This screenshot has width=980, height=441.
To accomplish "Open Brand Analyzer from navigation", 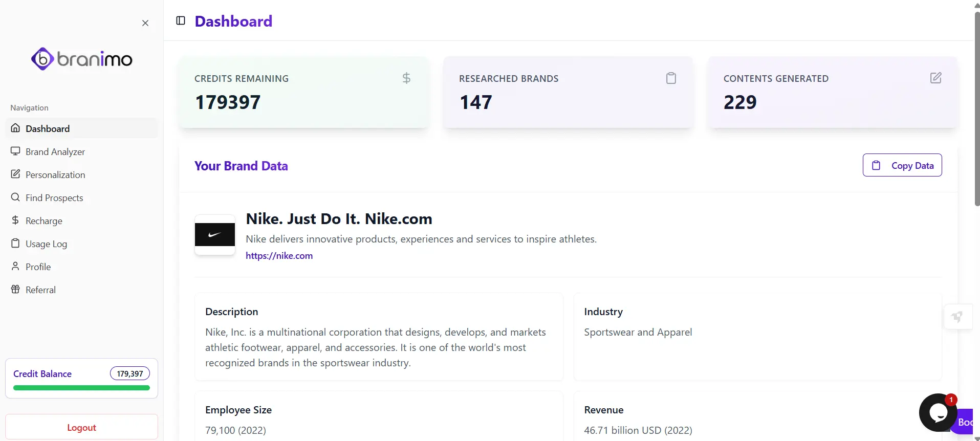I will [82, 151].
